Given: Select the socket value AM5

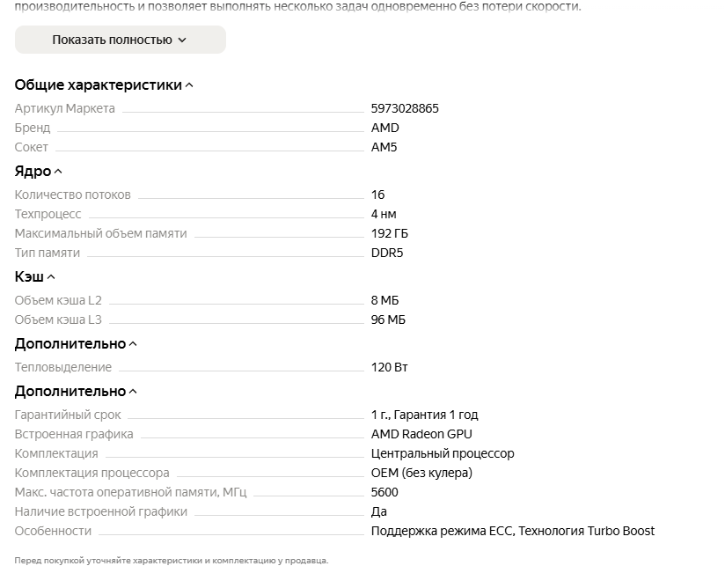Looking at the screenshot, I should click(384, 147).
